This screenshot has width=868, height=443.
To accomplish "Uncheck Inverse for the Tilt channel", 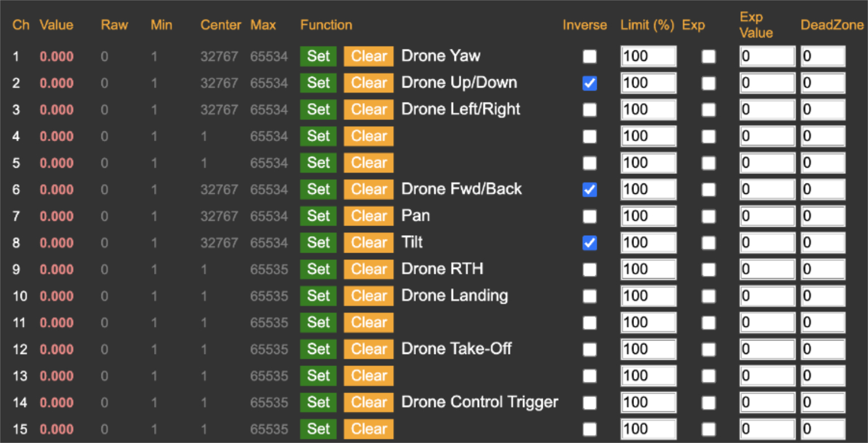I will tap(590, 244).
